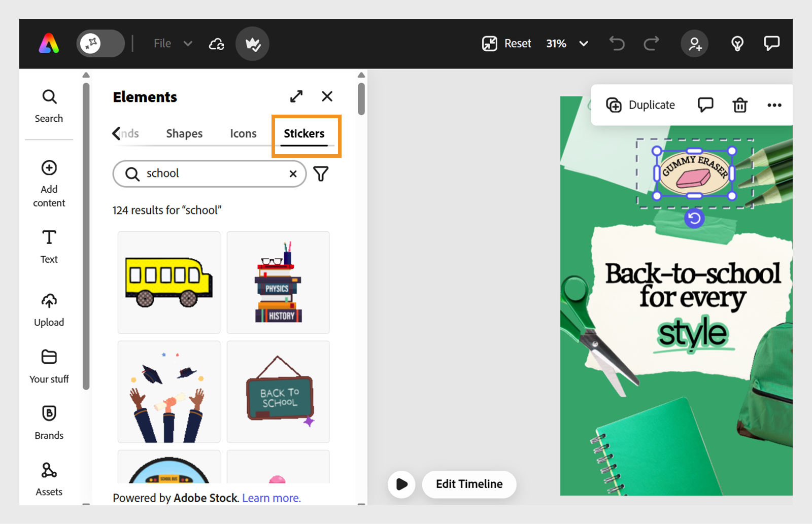Open the add collaborator dialog
The height and width of the screenshot is (524, 812).
pyautogui.click(x=694, y=44)
